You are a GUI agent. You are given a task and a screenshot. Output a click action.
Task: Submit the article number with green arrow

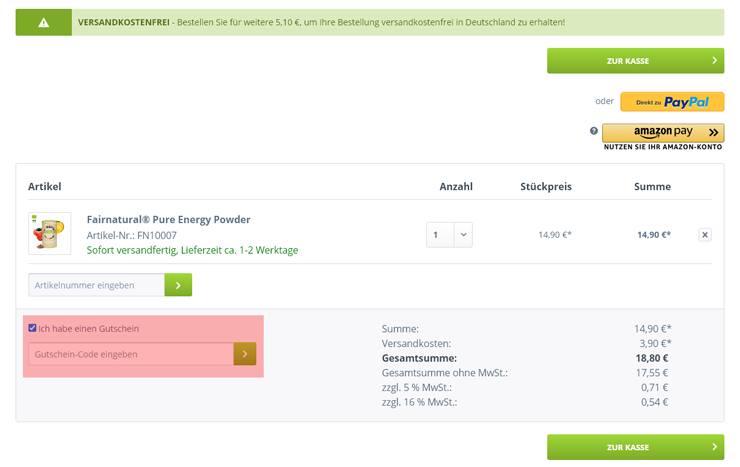tap(178, 285)
